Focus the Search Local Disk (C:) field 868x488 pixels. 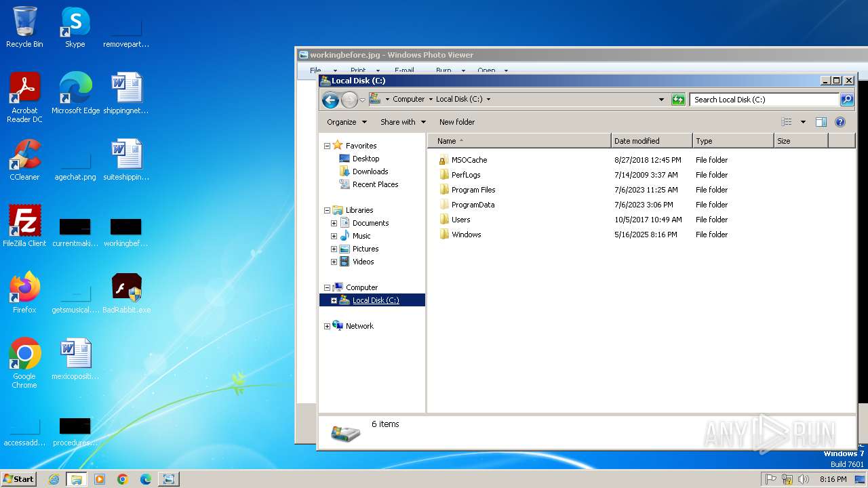[764, 100]
